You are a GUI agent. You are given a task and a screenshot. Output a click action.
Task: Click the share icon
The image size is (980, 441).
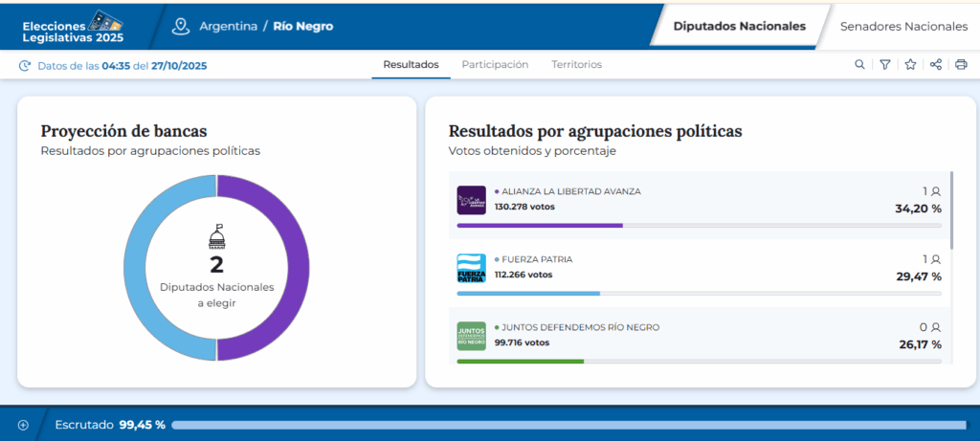coord(936,65)
